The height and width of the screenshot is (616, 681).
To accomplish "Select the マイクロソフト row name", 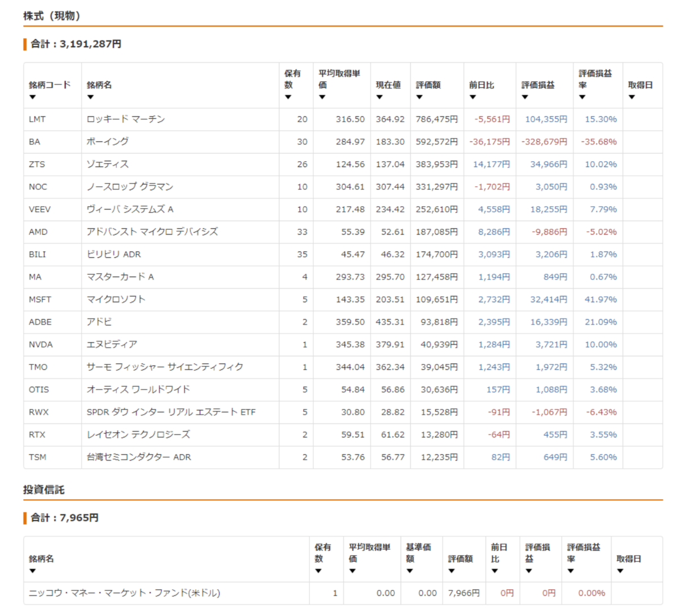I will click(116, 299).
